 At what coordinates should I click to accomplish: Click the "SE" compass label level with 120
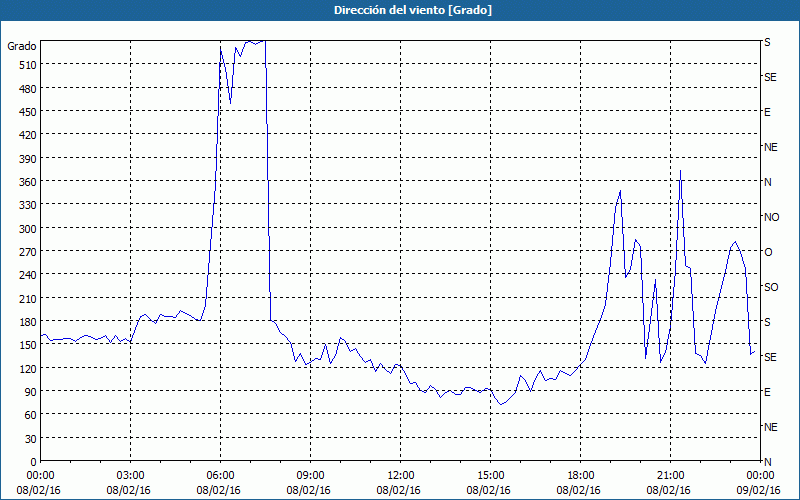(770, 357)
